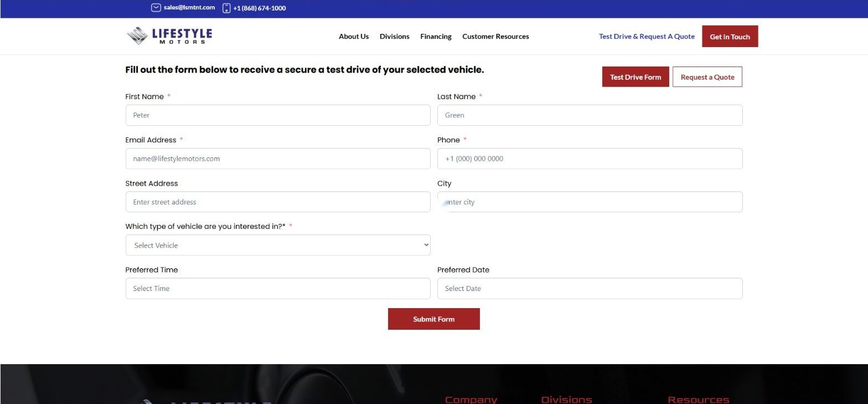This screenshot has width=868, height=404.
Task: Click the footer Divisions heading
Action: [566, 400]
